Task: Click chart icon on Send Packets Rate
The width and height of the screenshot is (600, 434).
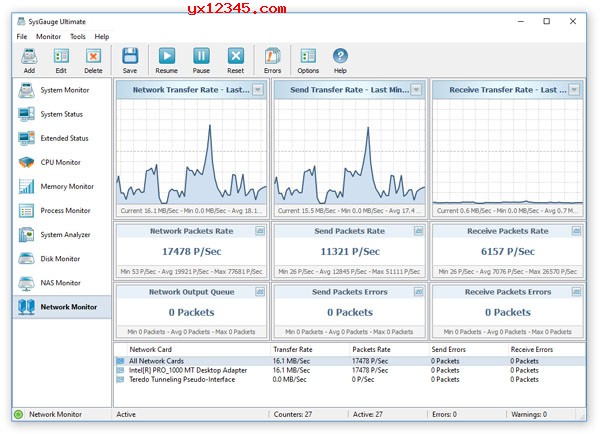Action: [x=418, y=231]
